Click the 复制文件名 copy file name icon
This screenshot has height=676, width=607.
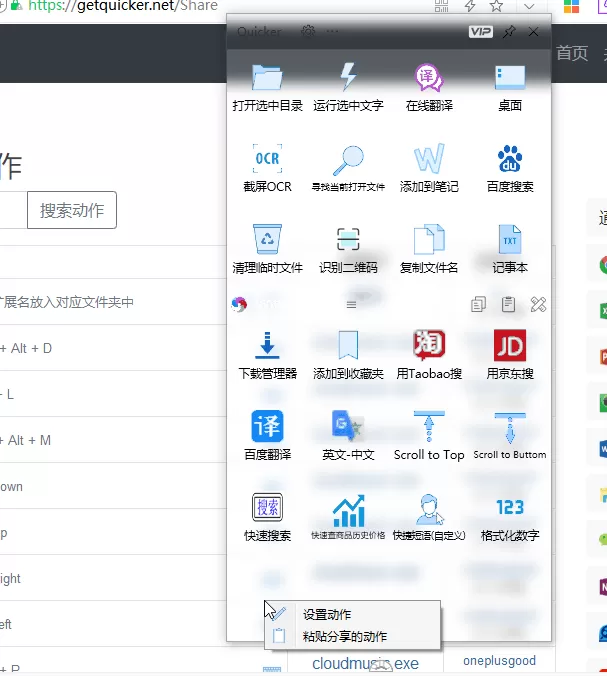pyautogui.click(x=429, y=239)
